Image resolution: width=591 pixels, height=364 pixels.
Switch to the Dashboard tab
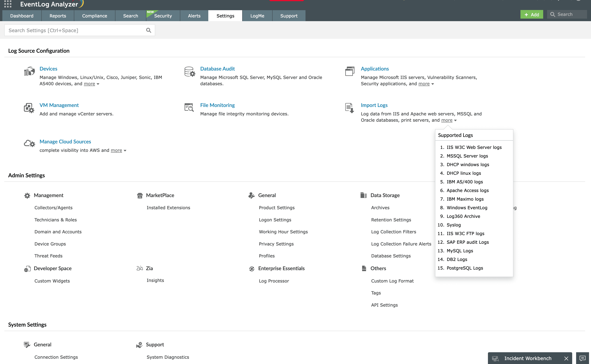[22, 16]
